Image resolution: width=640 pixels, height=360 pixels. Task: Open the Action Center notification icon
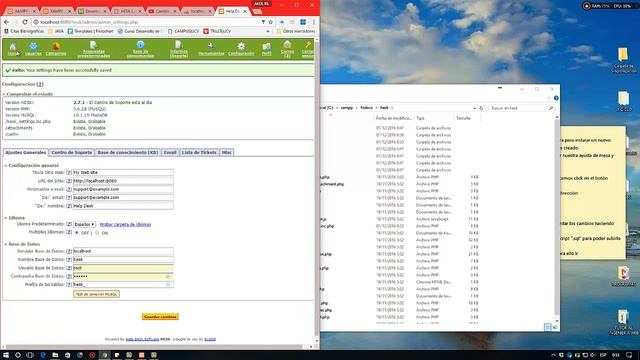pos(629,355)
